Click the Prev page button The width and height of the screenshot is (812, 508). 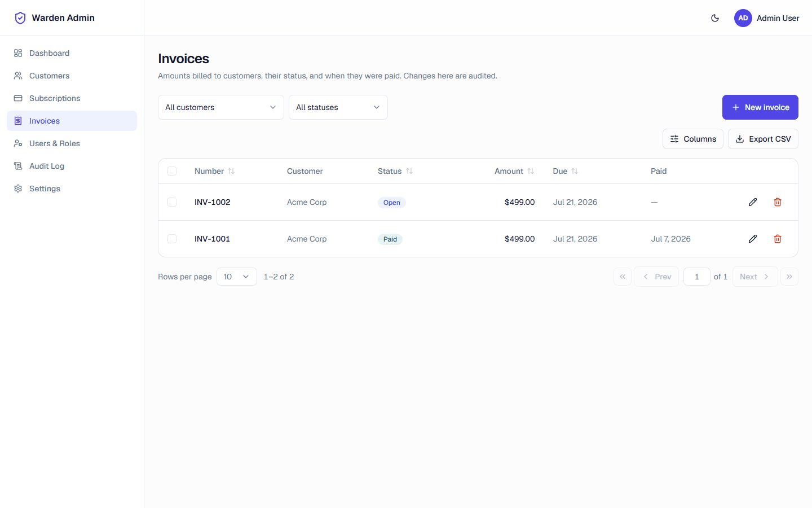coord(656,277)
